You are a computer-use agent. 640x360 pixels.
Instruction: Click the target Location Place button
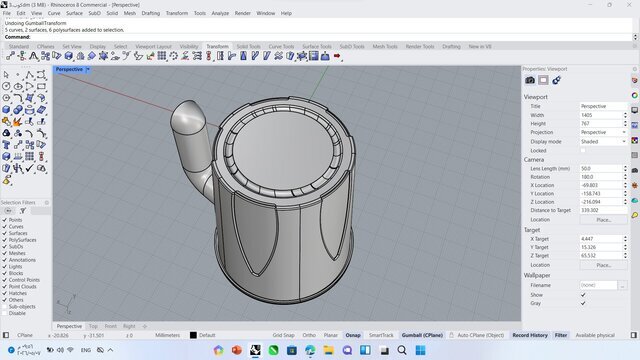(x=603, y=265)
